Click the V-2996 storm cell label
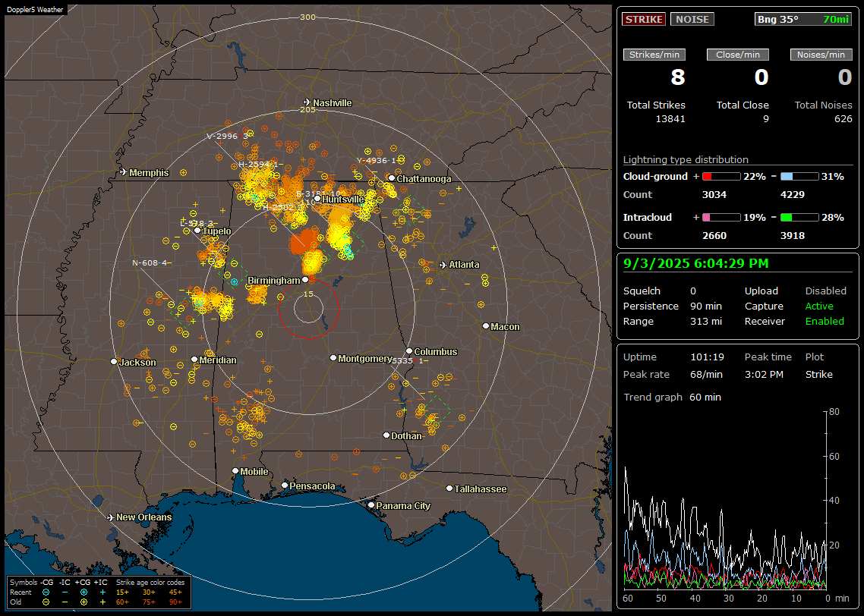This screenshot has height=616, width=864. pos(227,136)
